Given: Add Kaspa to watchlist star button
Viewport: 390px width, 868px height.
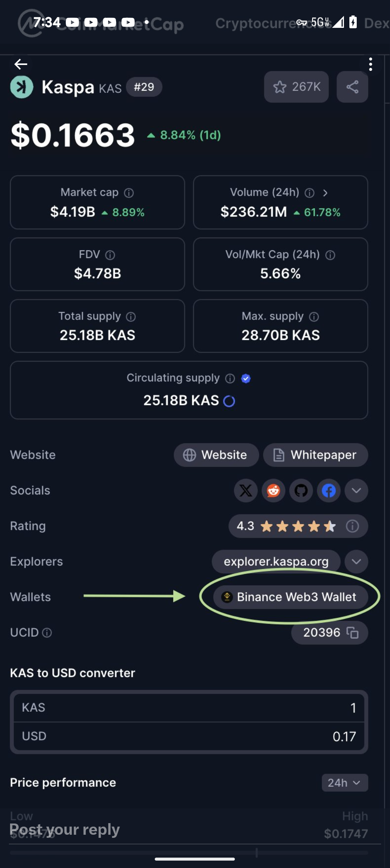Looking at the screenshot, I should pos(296,87).
